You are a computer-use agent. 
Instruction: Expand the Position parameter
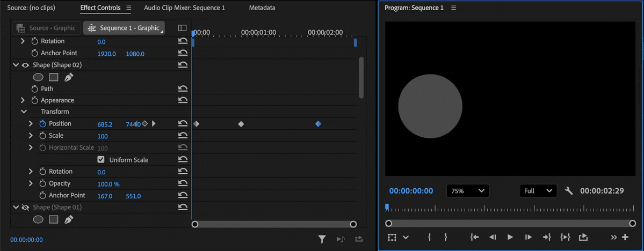coord(31,123)
